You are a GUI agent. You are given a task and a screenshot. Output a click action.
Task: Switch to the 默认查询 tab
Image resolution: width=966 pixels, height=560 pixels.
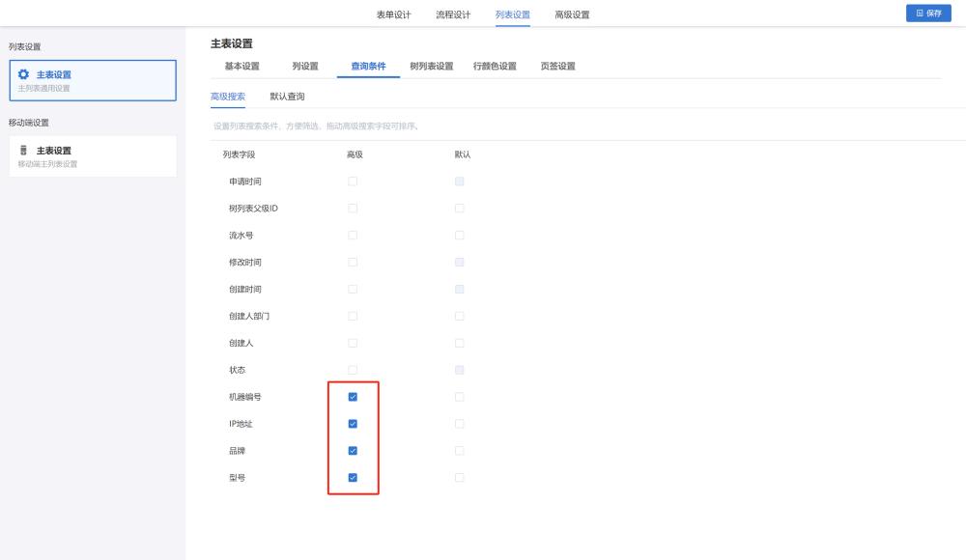click(287, 97)
